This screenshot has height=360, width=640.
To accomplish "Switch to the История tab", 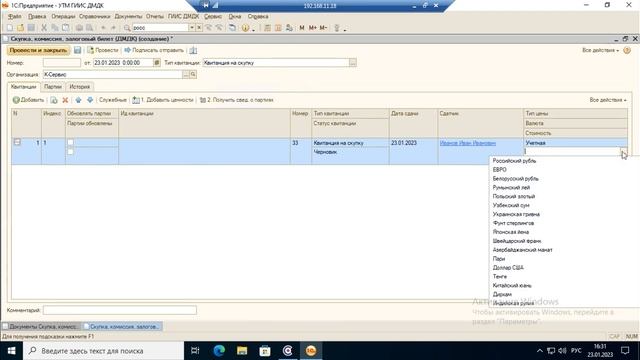I will (x=80, y=87).
